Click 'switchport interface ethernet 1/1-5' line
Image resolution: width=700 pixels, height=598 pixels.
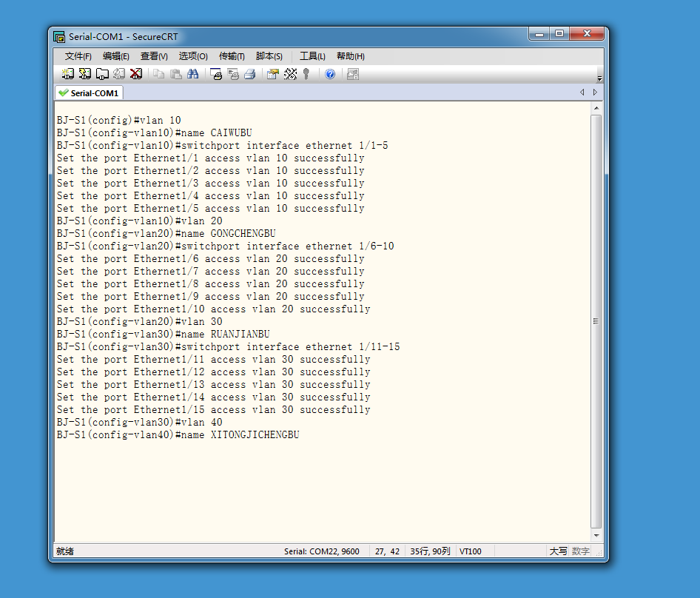(x=222, y=145)
